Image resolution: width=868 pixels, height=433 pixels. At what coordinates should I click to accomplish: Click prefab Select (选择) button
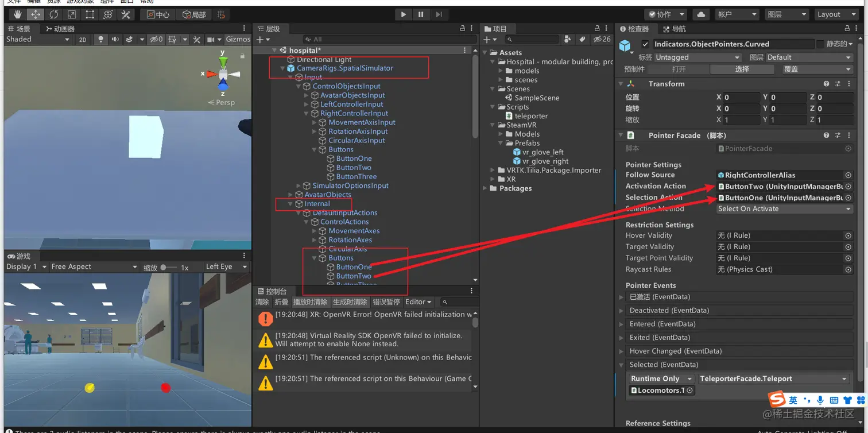point(742,69)
